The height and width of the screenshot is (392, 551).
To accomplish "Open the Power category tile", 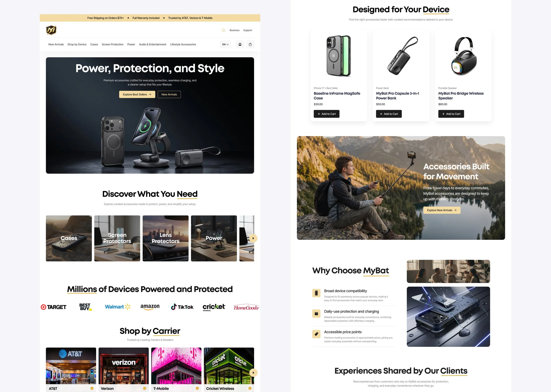I will 214,238.
